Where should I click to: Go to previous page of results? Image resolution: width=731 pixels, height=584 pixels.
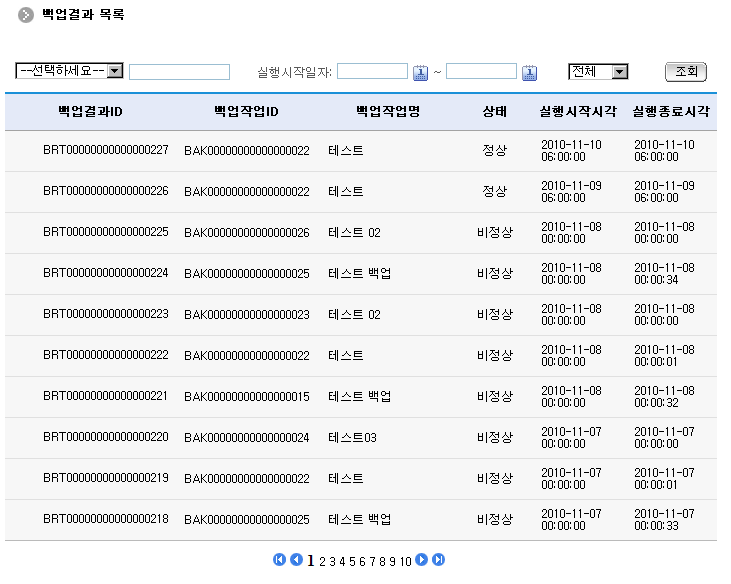pos(296,560)
